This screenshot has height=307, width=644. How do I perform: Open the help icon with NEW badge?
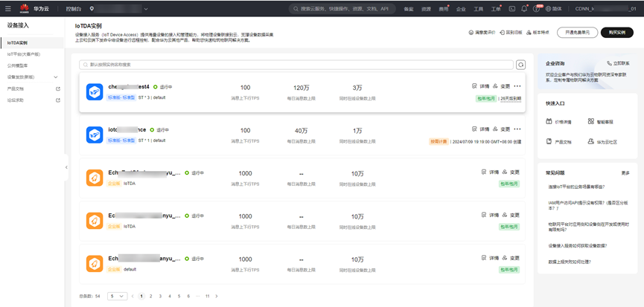pos(536,9)
